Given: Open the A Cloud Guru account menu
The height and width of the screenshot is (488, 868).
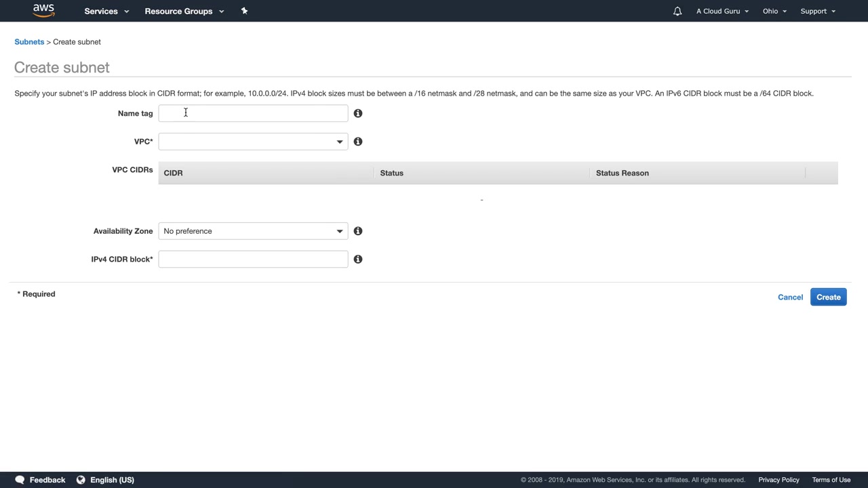Looking at the screenshot, I should click(722, 12).
